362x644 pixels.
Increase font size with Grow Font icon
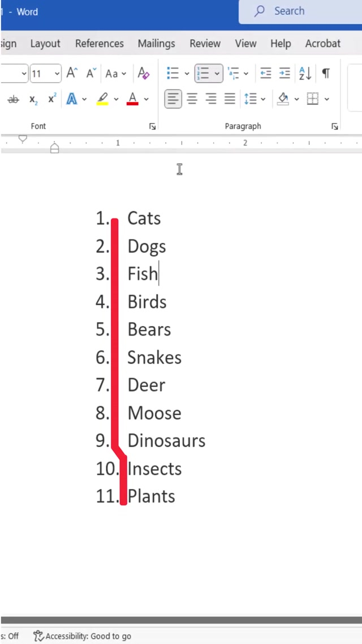72,73
